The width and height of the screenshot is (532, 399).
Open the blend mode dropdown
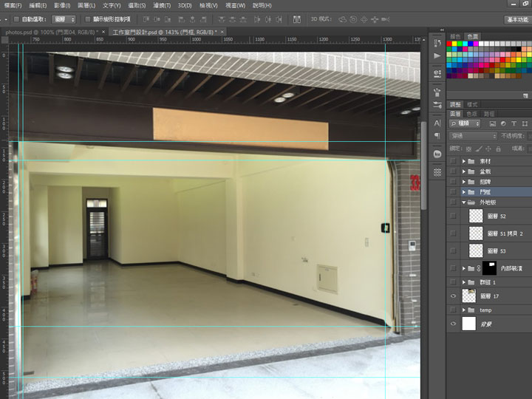(x=474, y=136)
